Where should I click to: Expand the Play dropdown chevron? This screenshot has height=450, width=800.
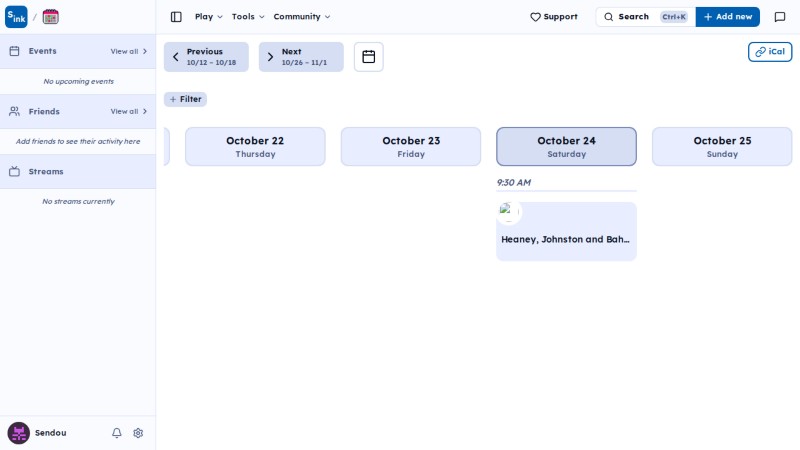220,17
